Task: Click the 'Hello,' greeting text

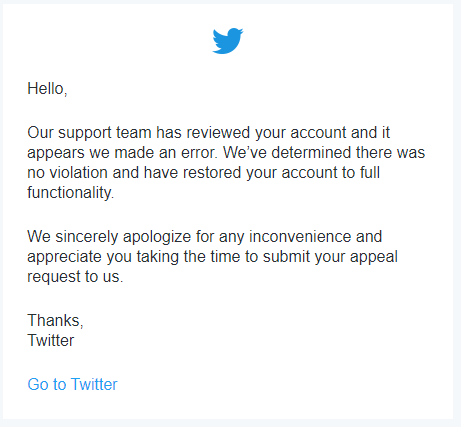Action: [x=47, y=89]
